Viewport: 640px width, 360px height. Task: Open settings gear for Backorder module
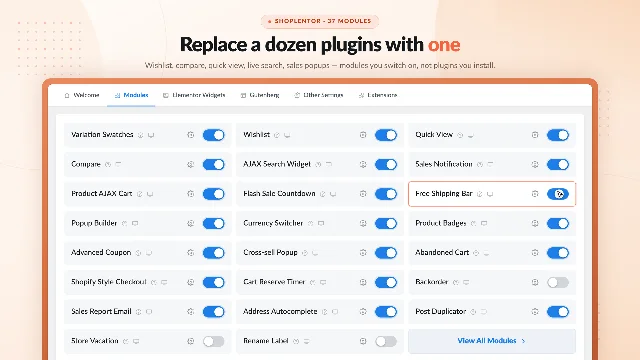[x=535, y=282]
